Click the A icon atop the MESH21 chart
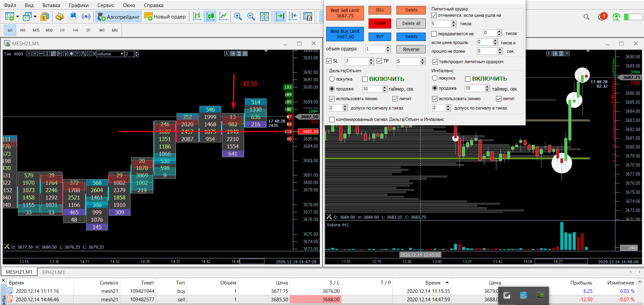 227,54
